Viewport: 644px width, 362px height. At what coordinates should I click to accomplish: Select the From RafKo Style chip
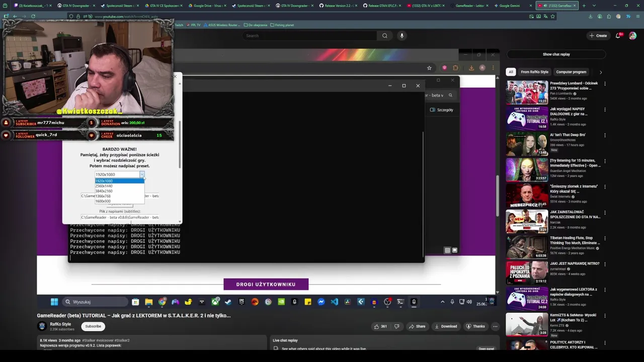tap(534, 72)
